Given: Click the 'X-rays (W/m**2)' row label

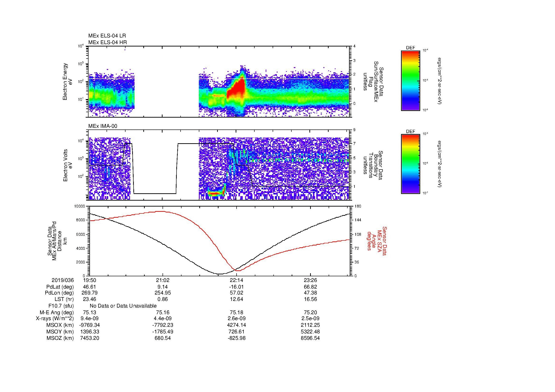Looking at the screenshot, I should [55, 318].
